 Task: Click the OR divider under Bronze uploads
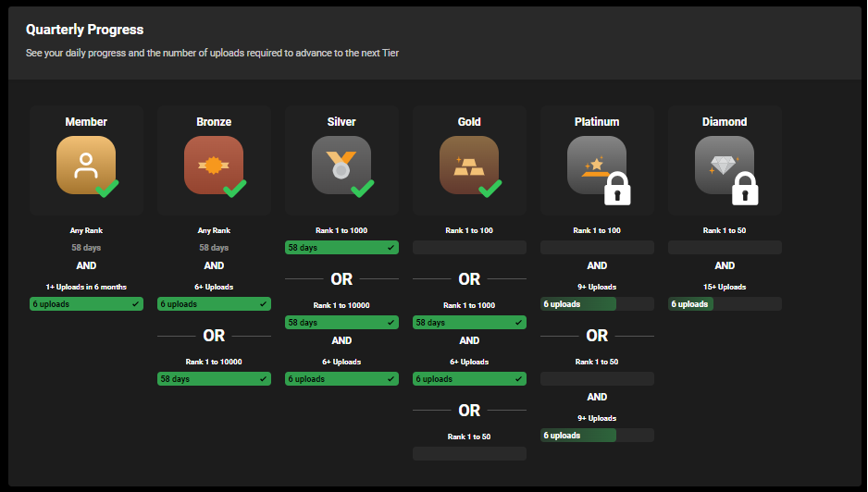(x=214, y=336)
